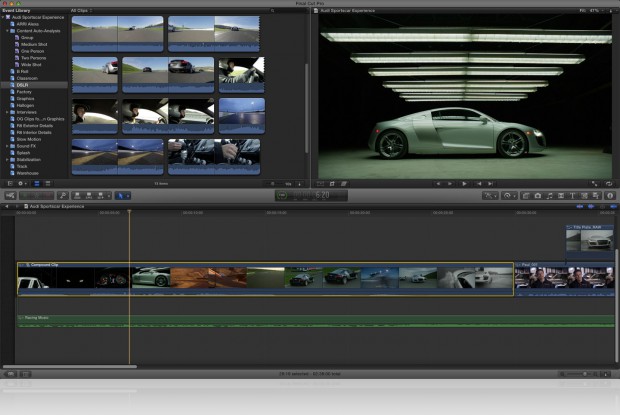620x415 pixels.
Task: Open the event browser action gear menu
Action: pyautogui.click(x=22, y=183)
